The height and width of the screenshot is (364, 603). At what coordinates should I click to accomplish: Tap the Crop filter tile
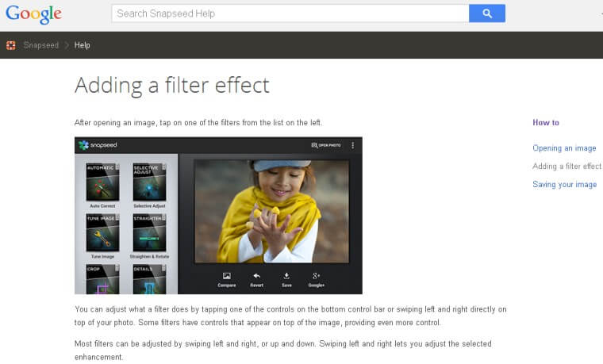tap(102, 279)
